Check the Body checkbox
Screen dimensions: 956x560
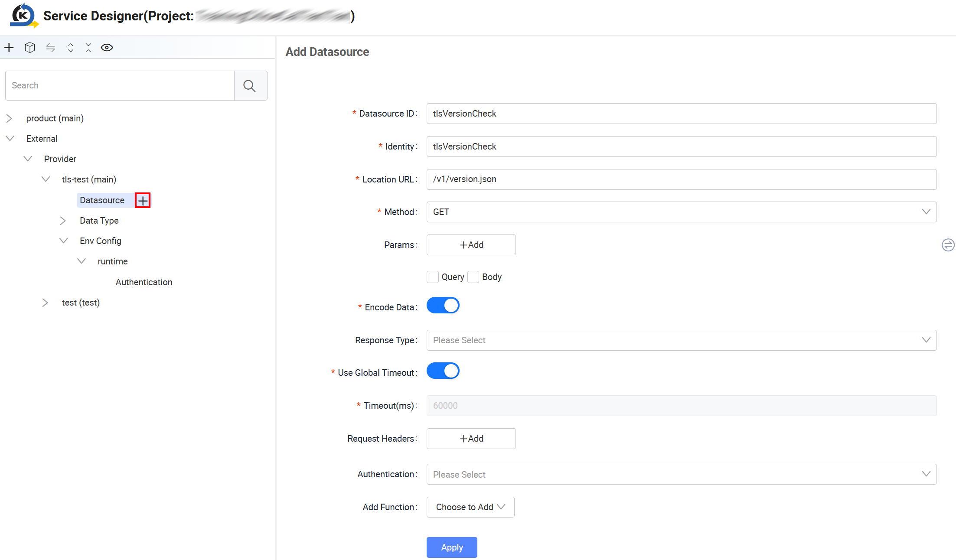[x=473, y=277]
